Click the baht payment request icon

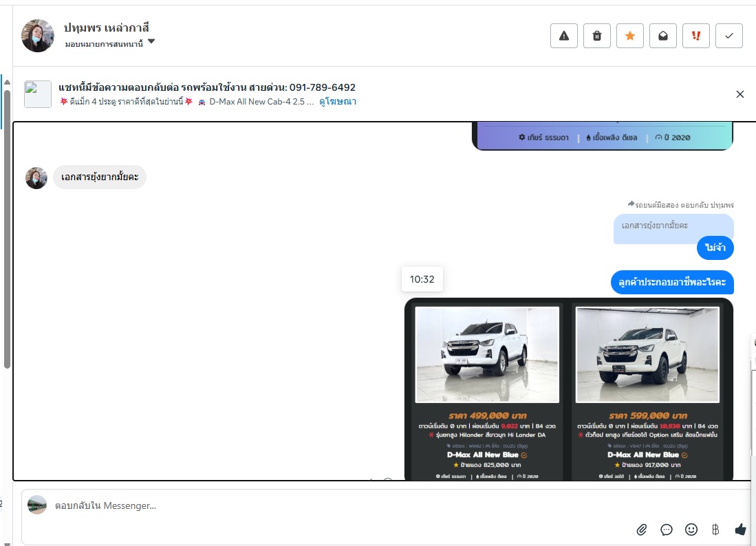pyautogui.click(x=715, y=529)
